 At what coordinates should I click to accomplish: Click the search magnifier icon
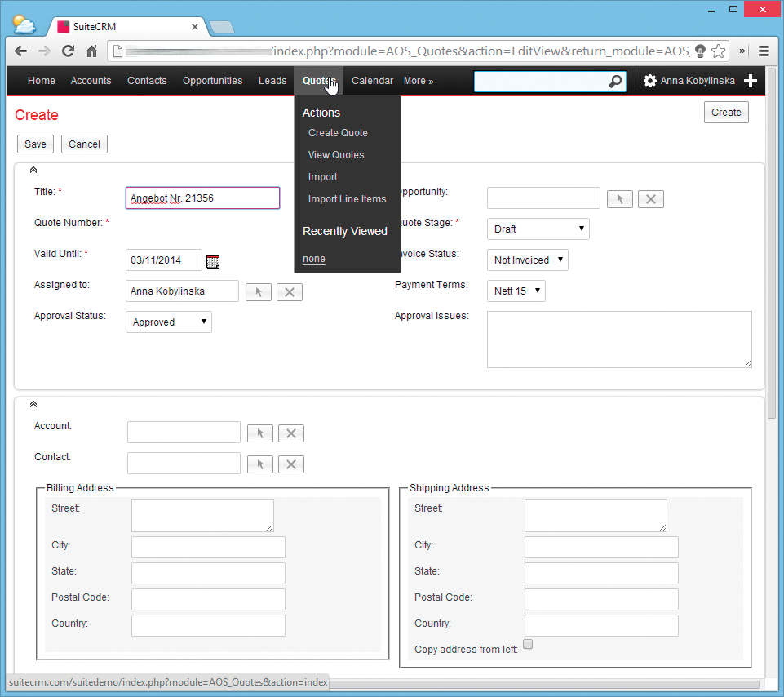coord(616,81)
